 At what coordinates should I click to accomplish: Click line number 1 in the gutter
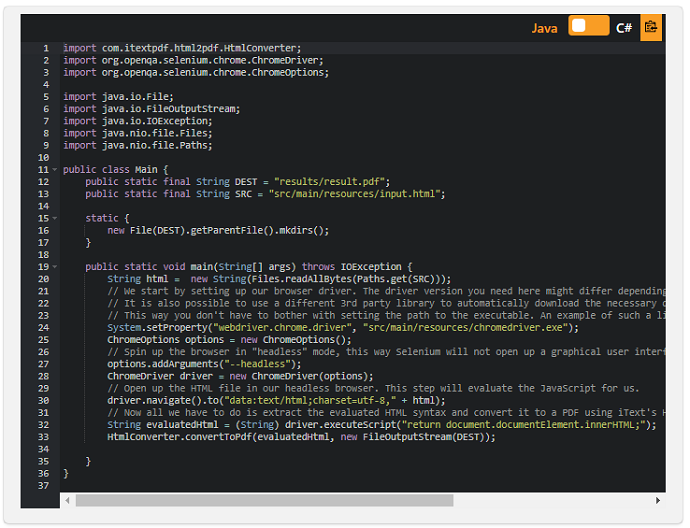(45, 48)
